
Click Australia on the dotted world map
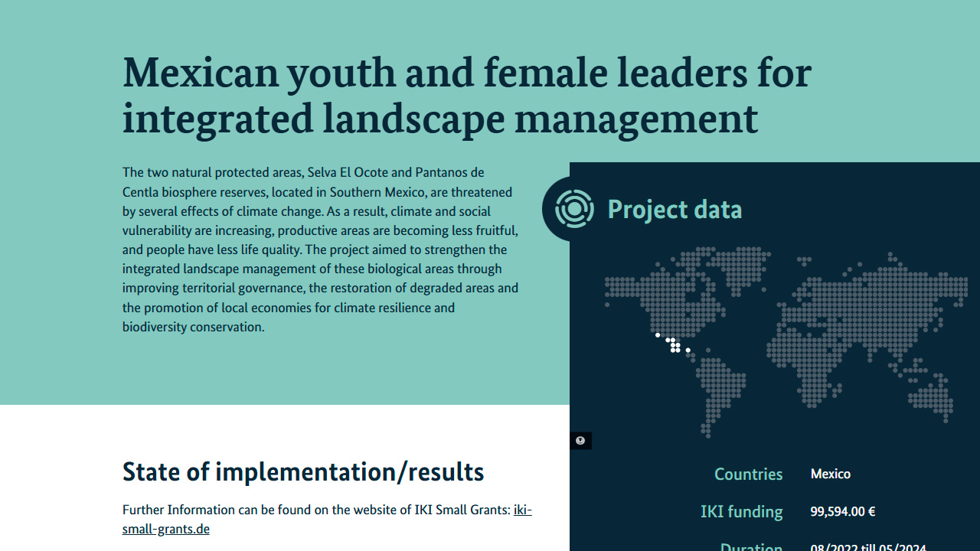[932, 399]
